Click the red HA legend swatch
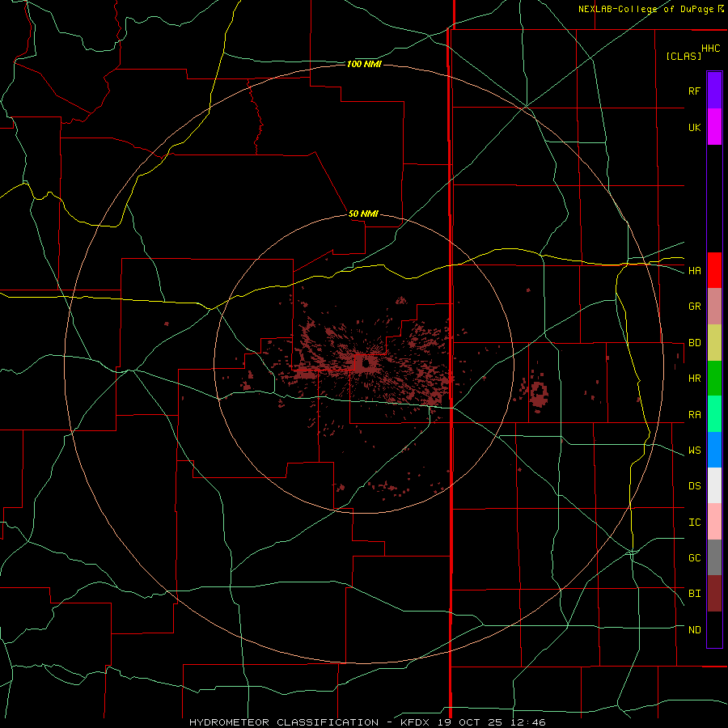This screenshot has height=728, width=728. (714, 270)
